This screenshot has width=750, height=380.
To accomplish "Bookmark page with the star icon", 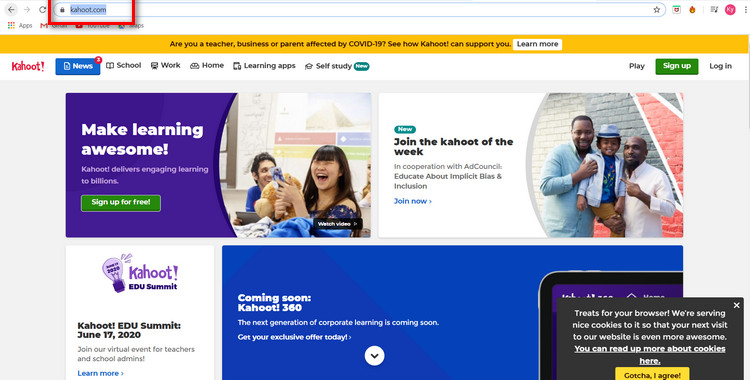I will [x=657, y=10].
